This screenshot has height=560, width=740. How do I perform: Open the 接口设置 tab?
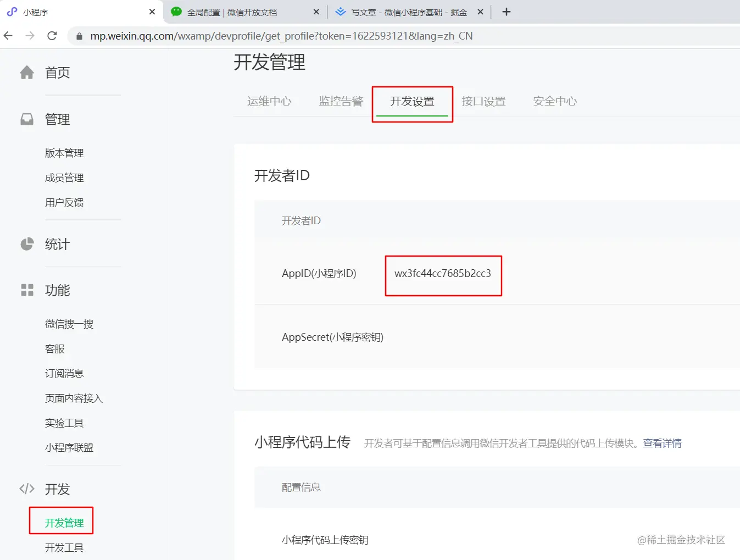coord(483,101)
